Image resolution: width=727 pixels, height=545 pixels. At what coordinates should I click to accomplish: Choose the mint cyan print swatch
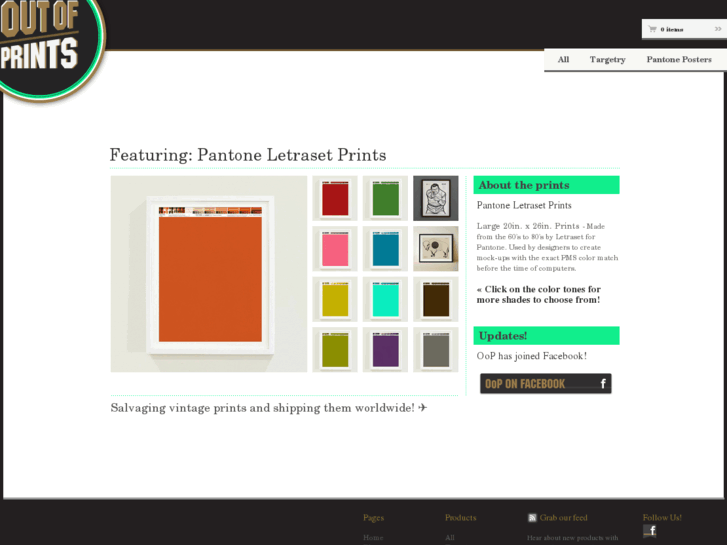pyautogui.click(x=385, y=299)
